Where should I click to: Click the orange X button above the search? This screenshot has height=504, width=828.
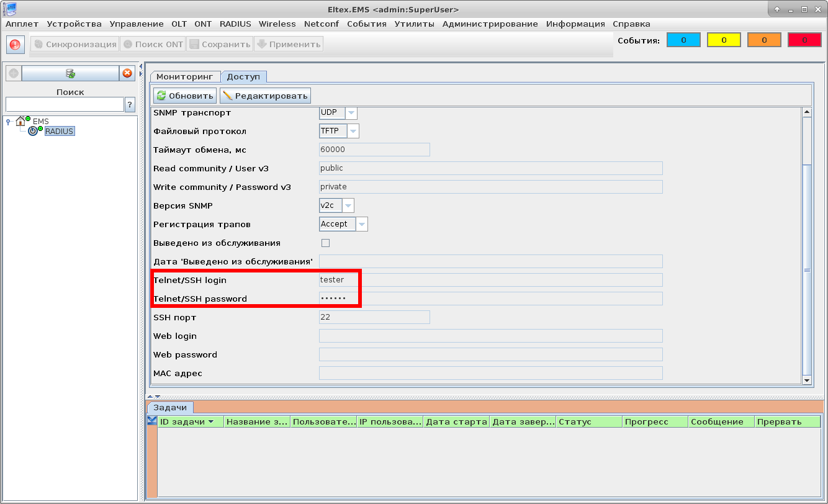click(127, 73)
